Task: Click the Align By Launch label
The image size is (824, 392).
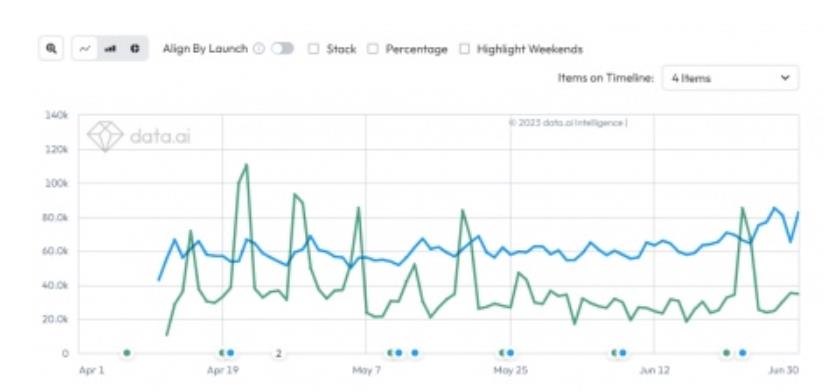Action: (x=205, y=49)
